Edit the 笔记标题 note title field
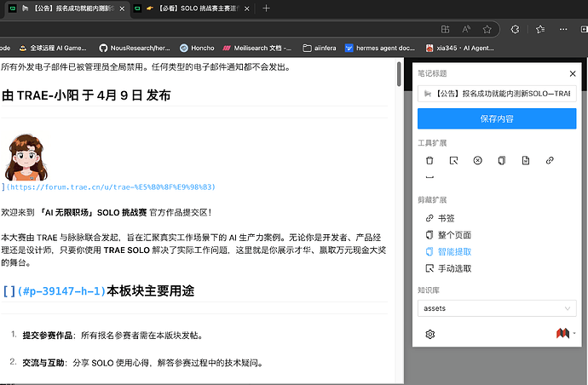588x385 pixels. pos(497,94)
